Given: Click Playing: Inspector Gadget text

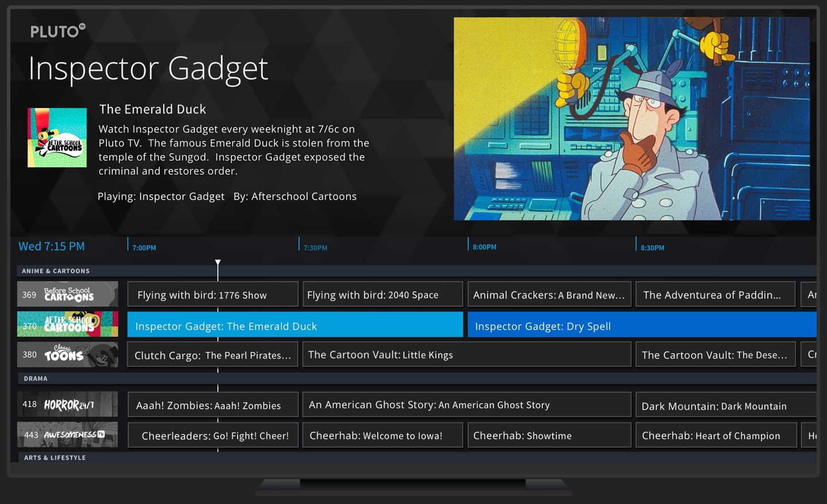Looking at the screenshot, I should 161,197.
